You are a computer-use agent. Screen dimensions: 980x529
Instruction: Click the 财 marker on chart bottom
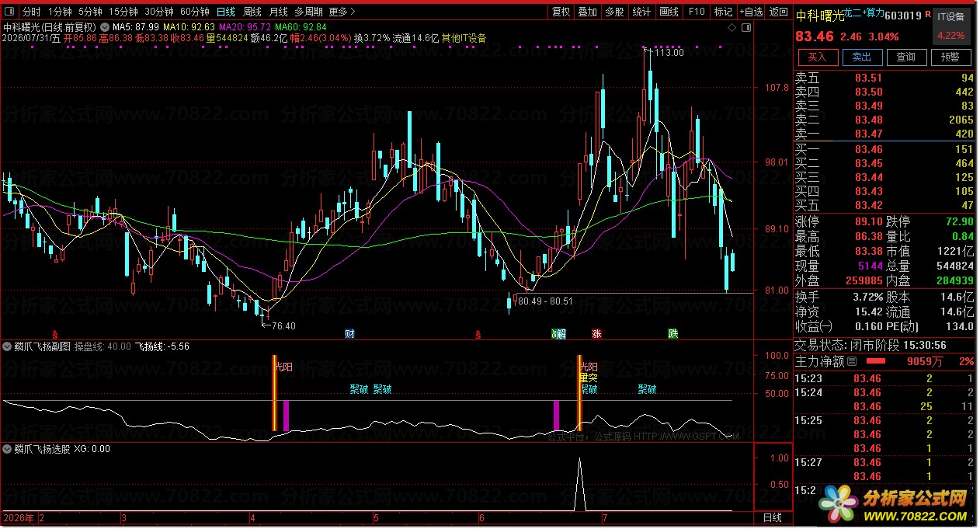point(350,333)
